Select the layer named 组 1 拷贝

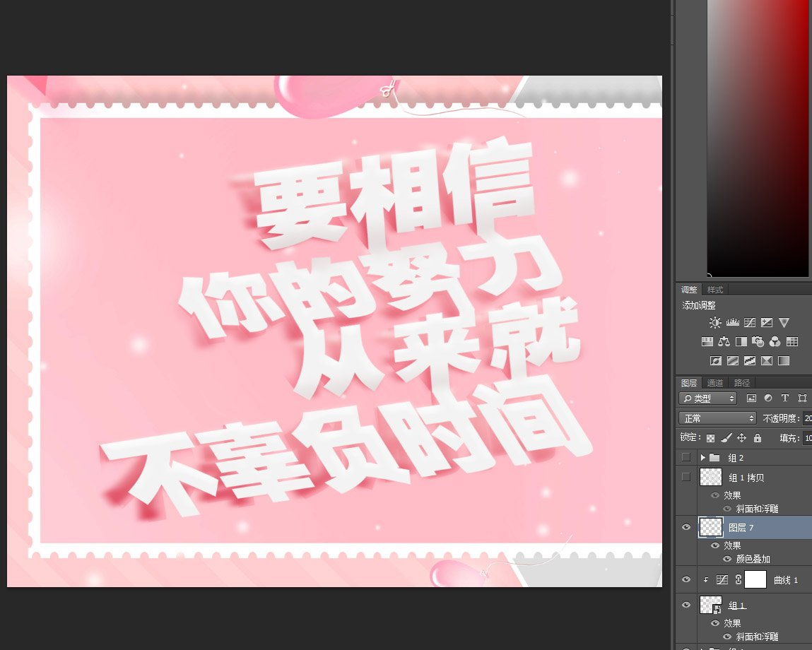coord(746,478)
